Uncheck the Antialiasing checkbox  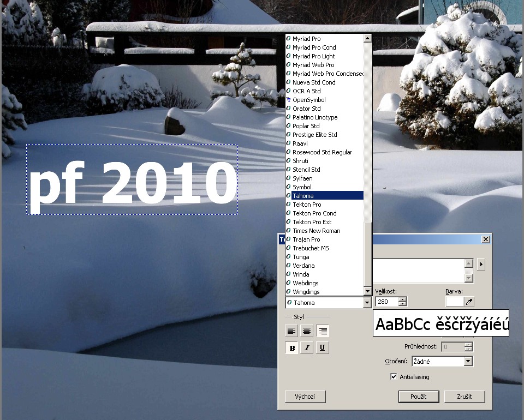tap(394, 377)
